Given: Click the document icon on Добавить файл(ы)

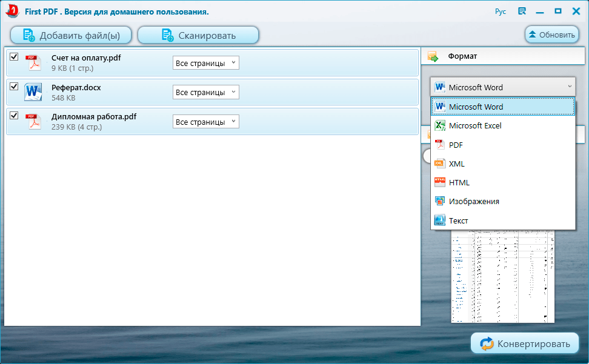Looking at the screenshot, I should click(29, 35).
